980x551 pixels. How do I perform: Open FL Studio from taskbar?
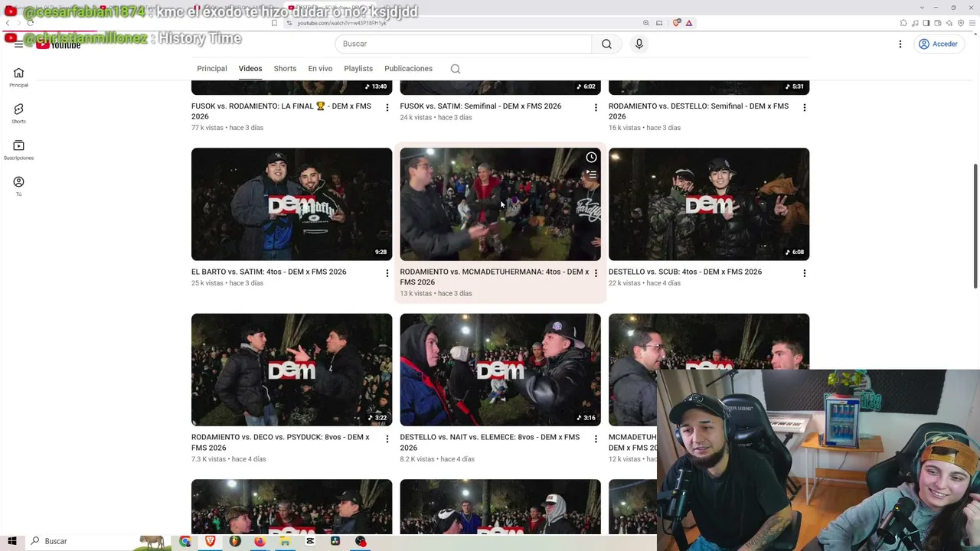tap(235, 541)
